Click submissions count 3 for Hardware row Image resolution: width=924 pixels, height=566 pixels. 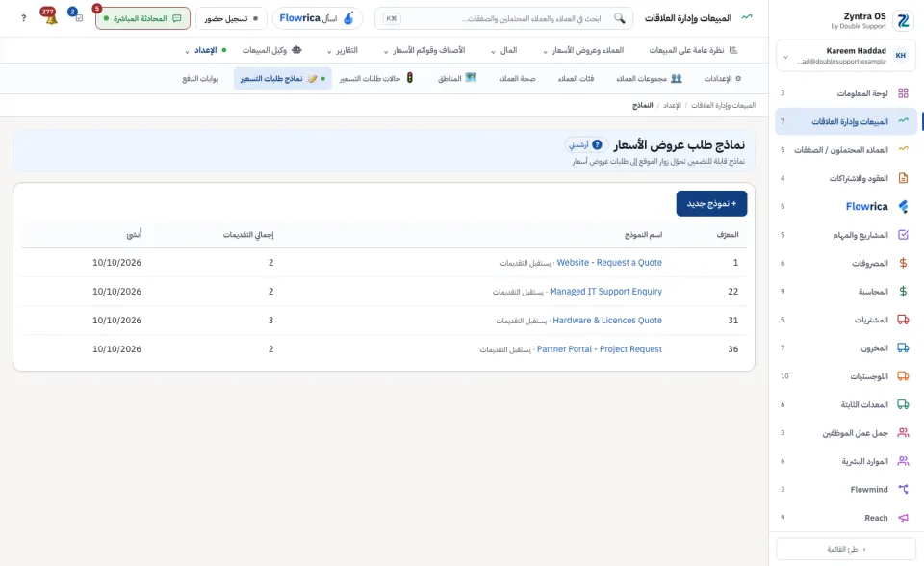pos(271,321)
